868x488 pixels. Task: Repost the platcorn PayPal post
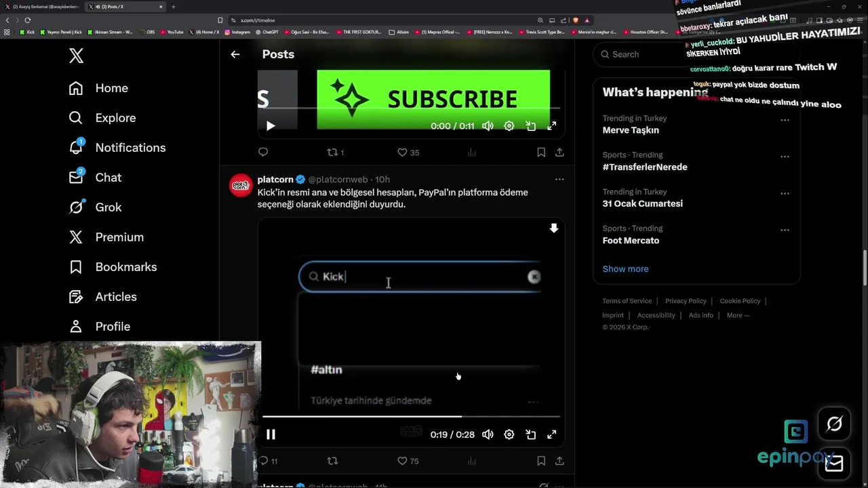(x=332, y=461)
